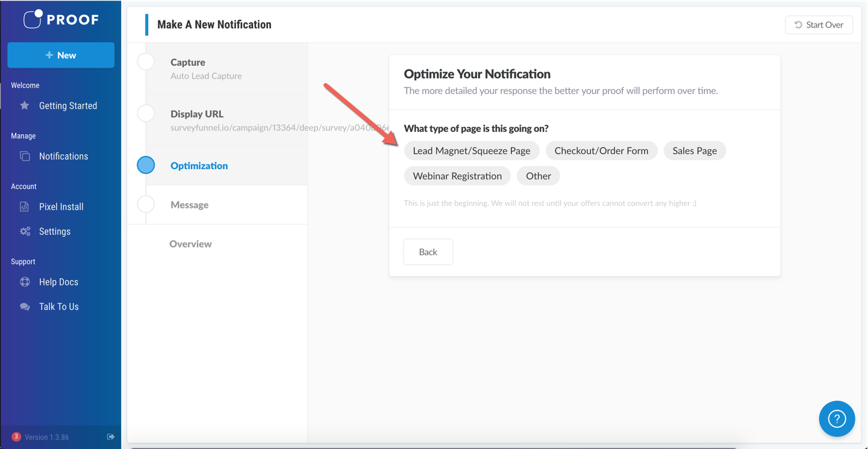Create a new notification with New button

tap(61, 55)
